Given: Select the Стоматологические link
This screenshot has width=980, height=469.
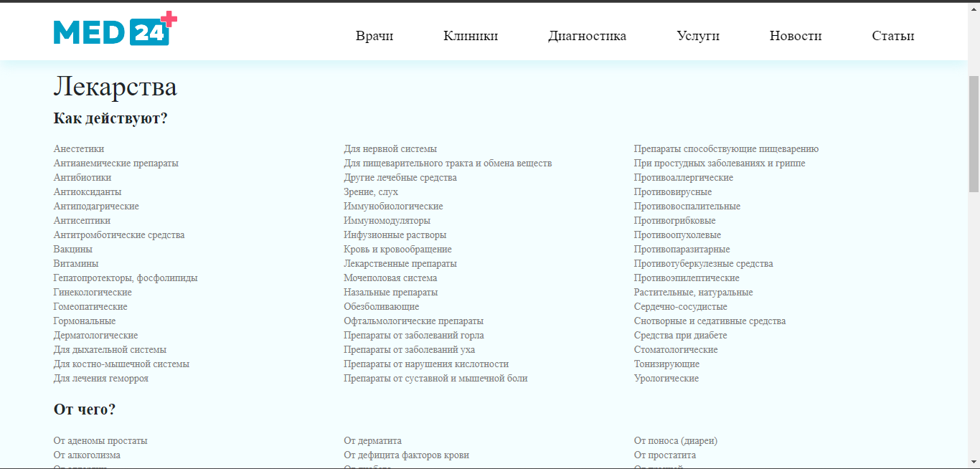Looking at the screenshot, I should (x=676, y=350).
